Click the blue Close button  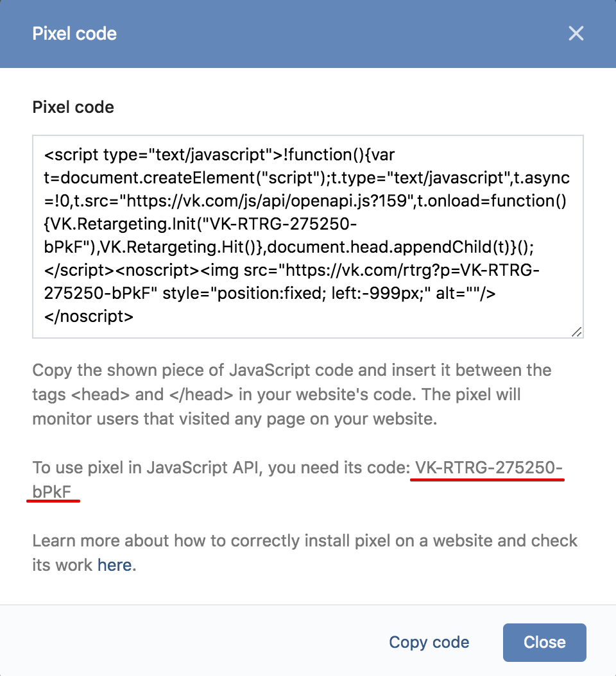544,642
